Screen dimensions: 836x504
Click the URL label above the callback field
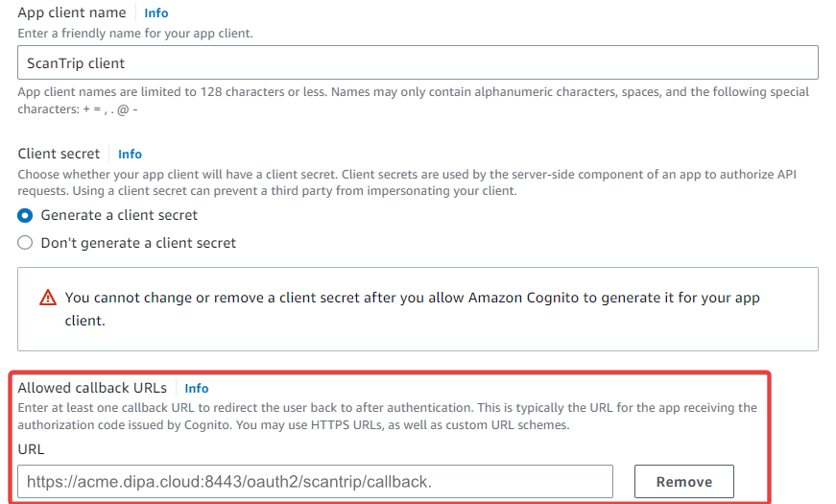pos(31,449)
